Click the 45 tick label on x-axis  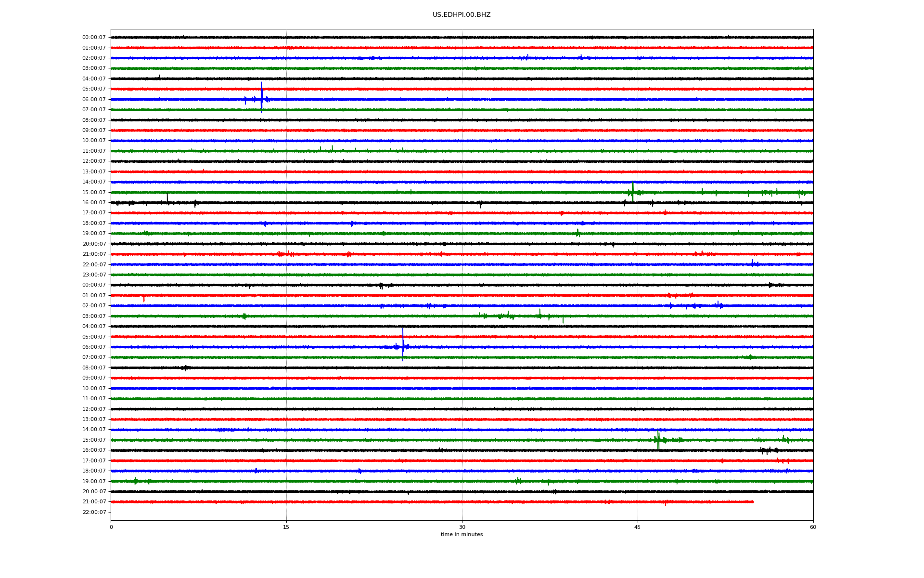click(638, 527)
